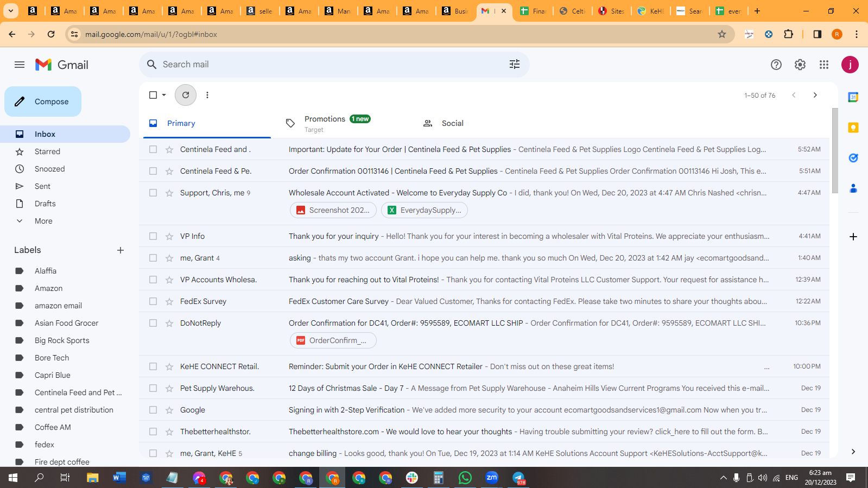Viewport: 868px width, 488px height.
Task: Open Zoom from the taskbar
Action: pos(492,478)
